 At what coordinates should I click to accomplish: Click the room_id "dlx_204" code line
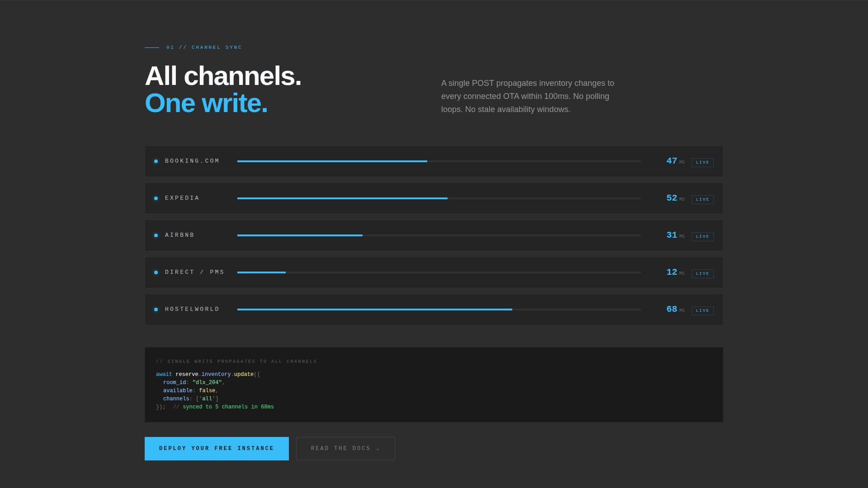tap(194, 383)
